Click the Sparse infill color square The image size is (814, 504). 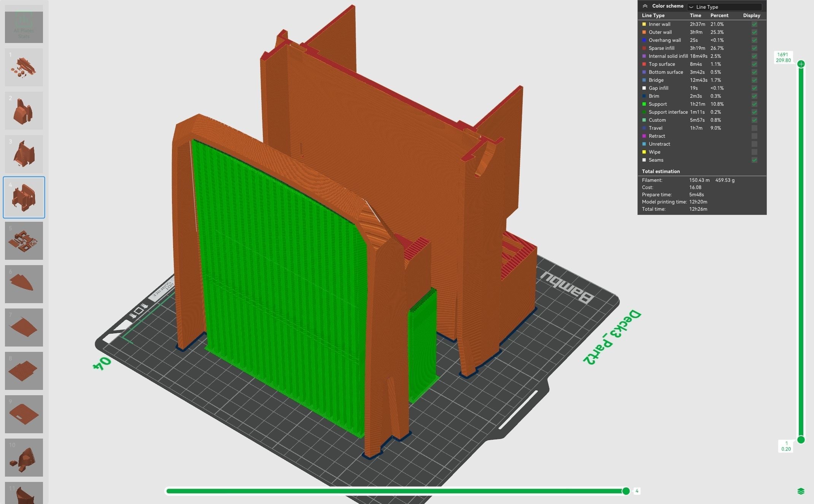[x=644, y=48]
